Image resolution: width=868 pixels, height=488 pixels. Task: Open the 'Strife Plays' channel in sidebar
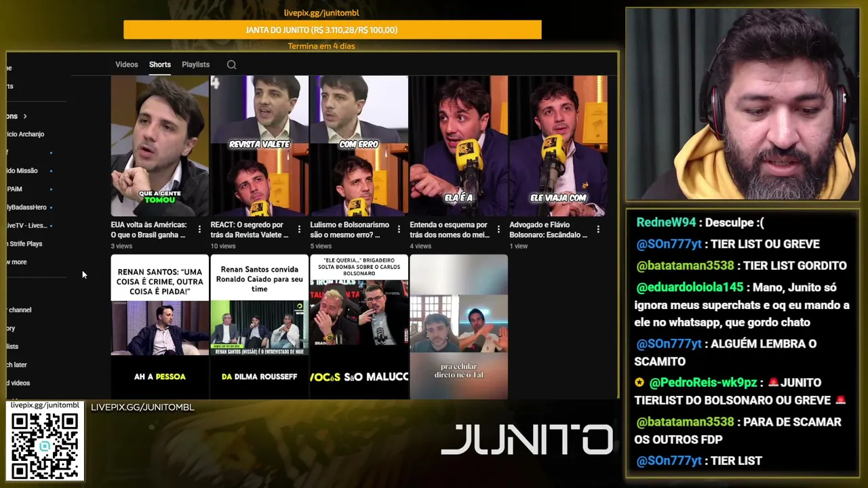click(24, 244)
